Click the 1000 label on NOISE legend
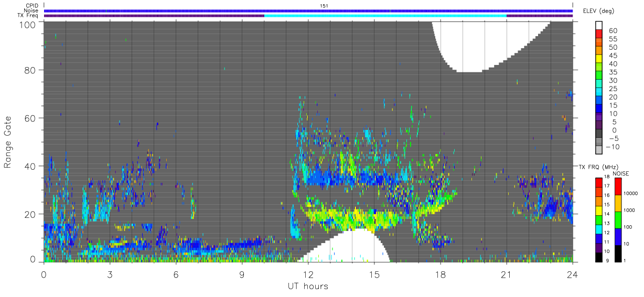 tap(630, 210)
